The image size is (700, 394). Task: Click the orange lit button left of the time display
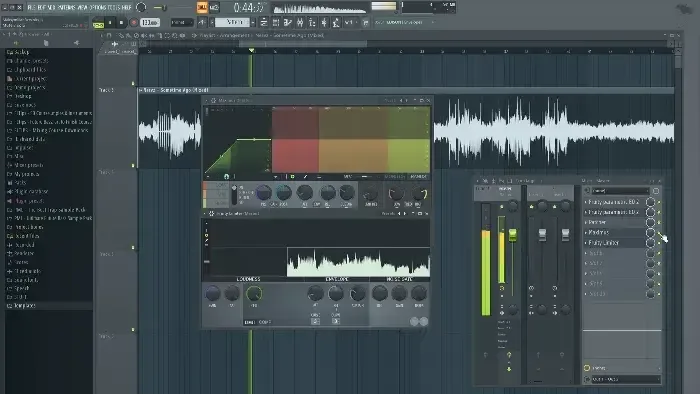[x=202, y=7]
